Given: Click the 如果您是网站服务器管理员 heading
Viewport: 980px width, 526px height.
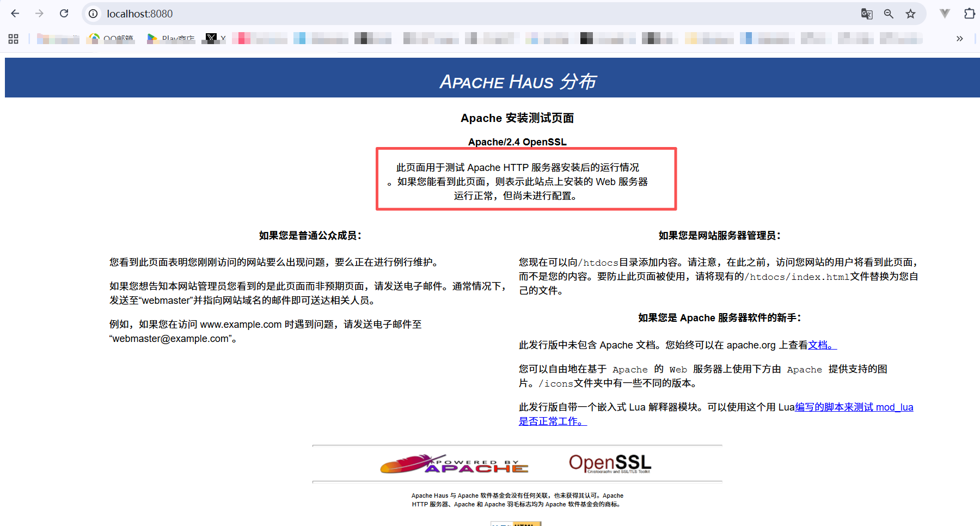Looking at the screenshot, I should pos(720,235).
